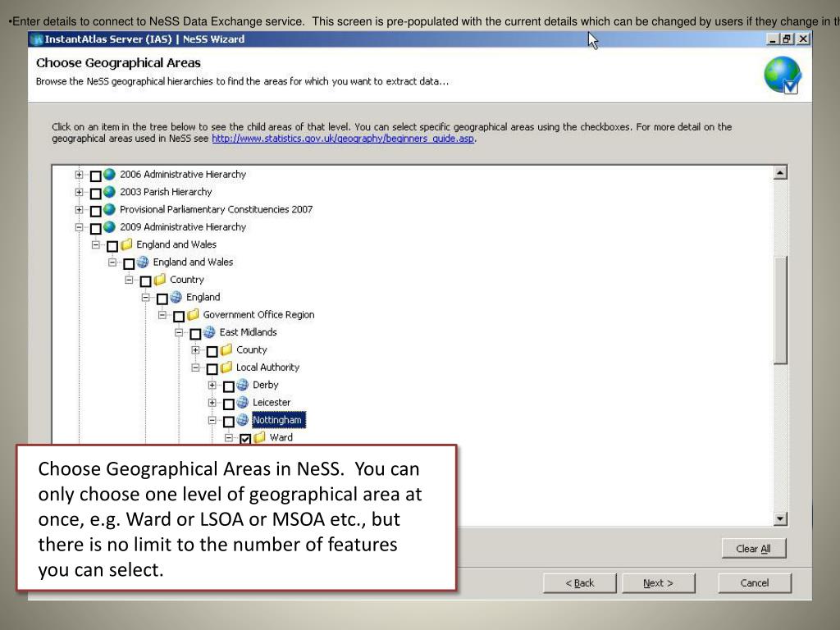This screenshot has height=630, width=840.
Task: Click globe icon next to England node
Action: point(176,297)
